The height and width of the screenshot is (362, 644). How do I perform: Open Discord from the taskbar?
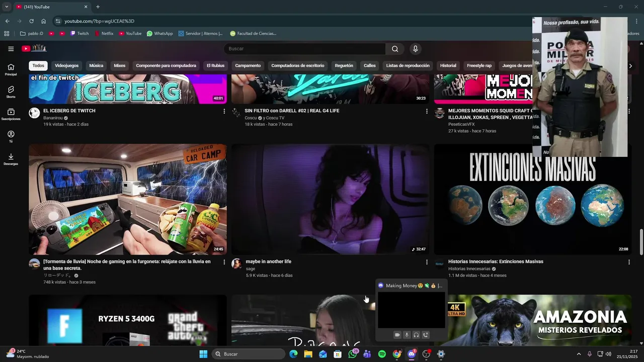412,354
